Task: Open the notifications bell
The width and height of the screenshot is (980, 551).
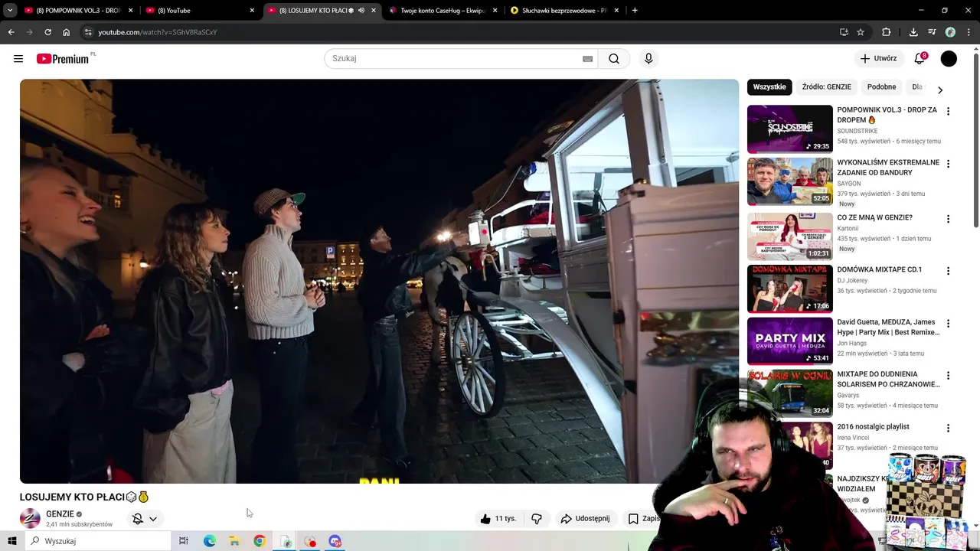Action: pos(920,59)
